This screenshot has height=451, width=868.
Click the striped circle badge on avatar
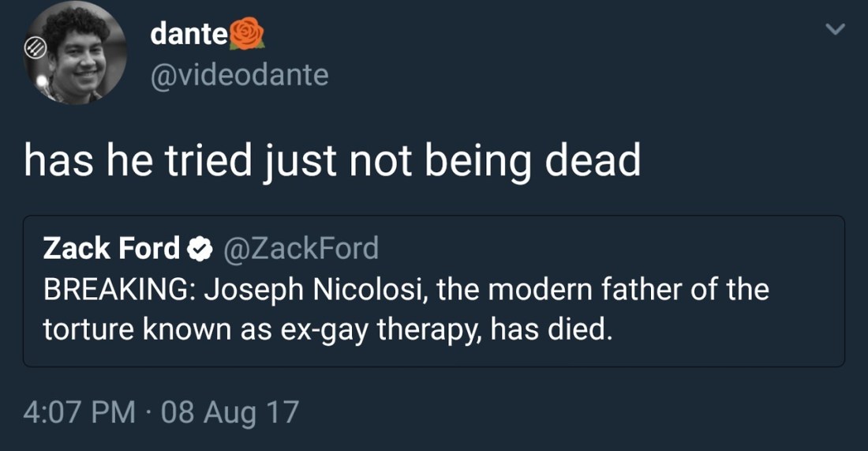[x=37, y=48]
